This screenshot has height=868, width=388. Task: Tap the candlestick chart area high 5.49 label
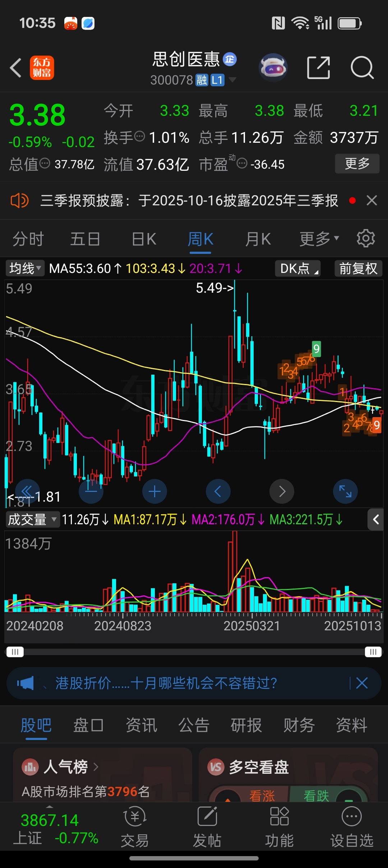point(215,288)
